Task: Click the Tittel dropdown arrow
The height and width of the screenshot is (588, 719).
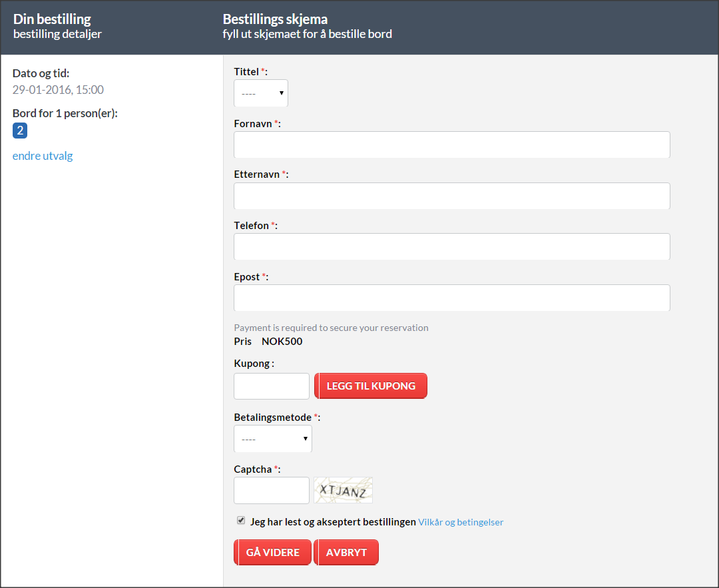Action: (282, 93)
